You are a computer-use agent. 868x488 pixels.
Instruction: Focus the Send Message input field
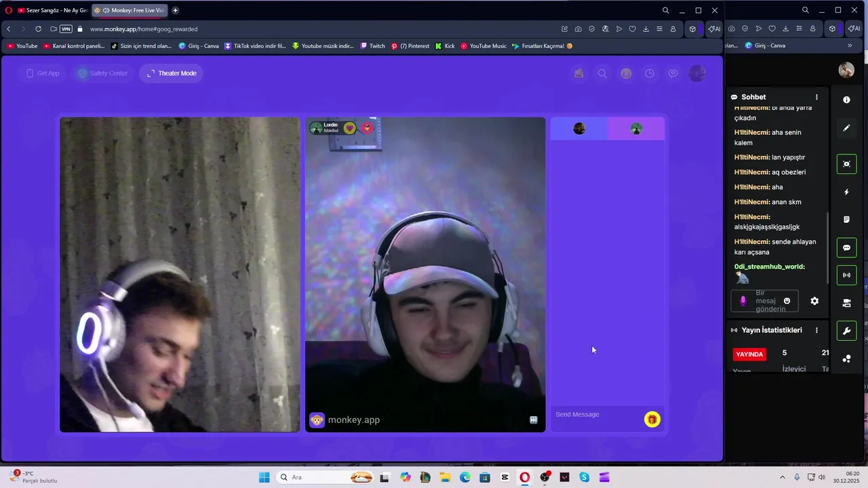(x=597, y=414)
